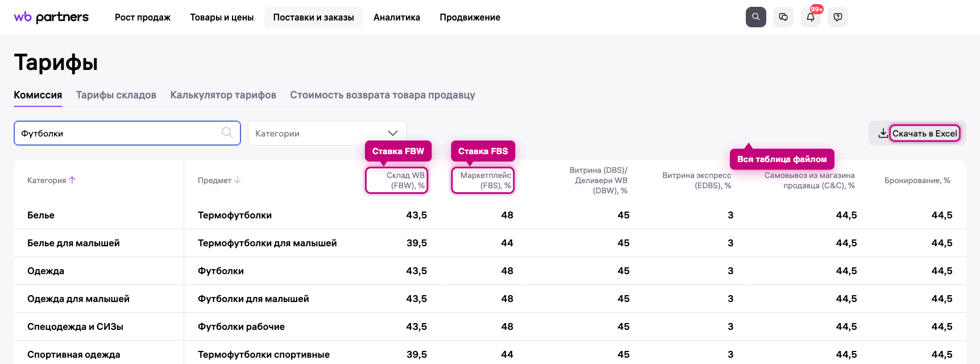This screenshot has height=364, width=980.
Task: Click the EDBS value 3 in Одежда для малышей row
Action: (730, 299)
